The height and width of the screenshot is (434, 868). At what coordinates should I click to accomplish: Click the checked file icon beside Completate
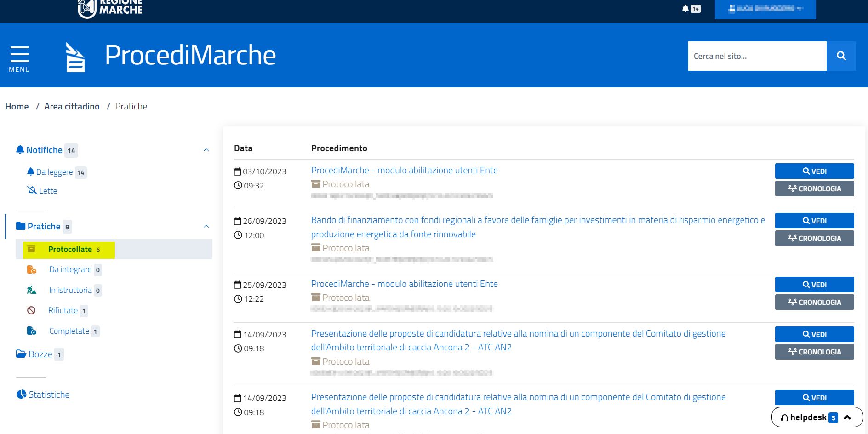31,331
